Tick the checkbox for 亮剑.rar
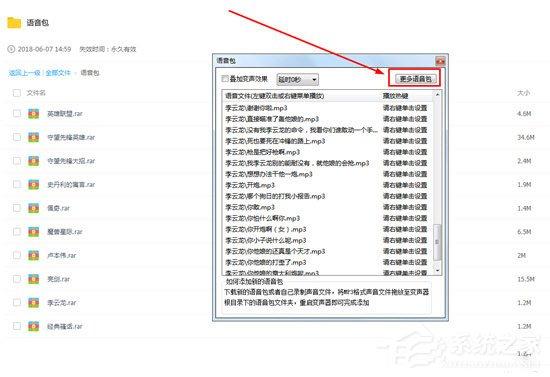The width and height of the screenshot is (550, 377). coord(16,279)
